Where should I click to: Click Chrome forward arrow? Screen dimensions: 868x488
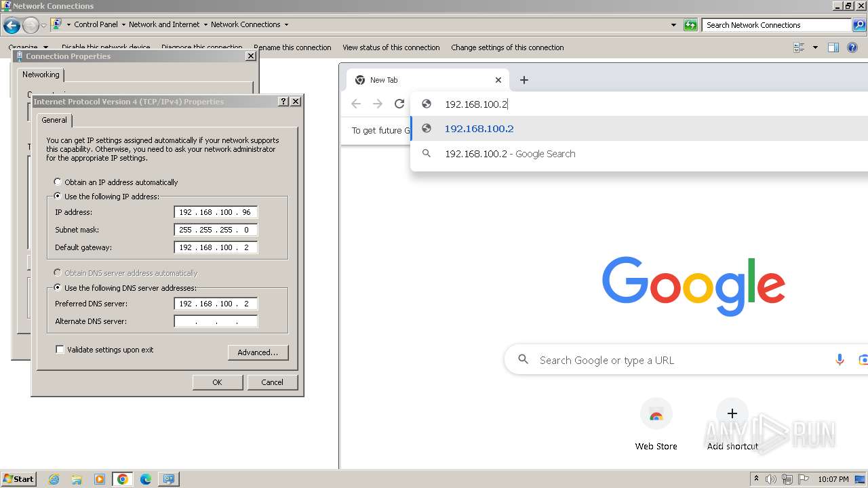[x=378, y=104]
